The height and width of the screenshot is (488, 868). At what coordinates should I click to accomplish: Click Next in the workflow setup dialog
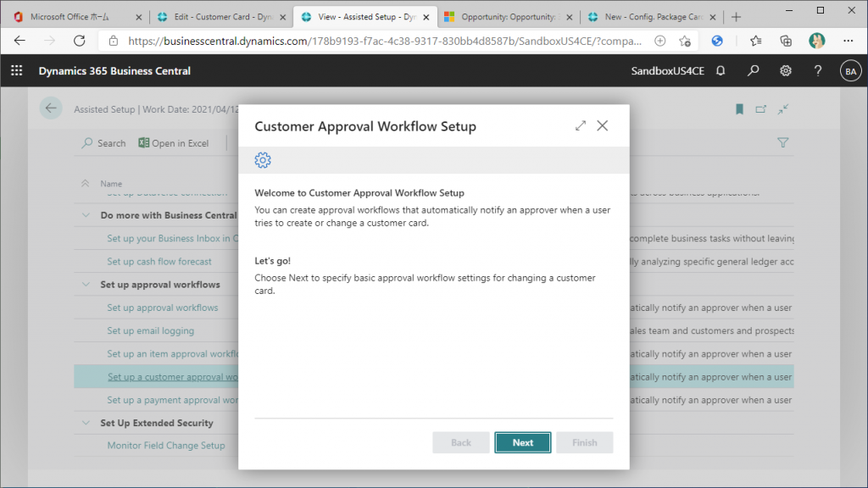click(522, 442)
